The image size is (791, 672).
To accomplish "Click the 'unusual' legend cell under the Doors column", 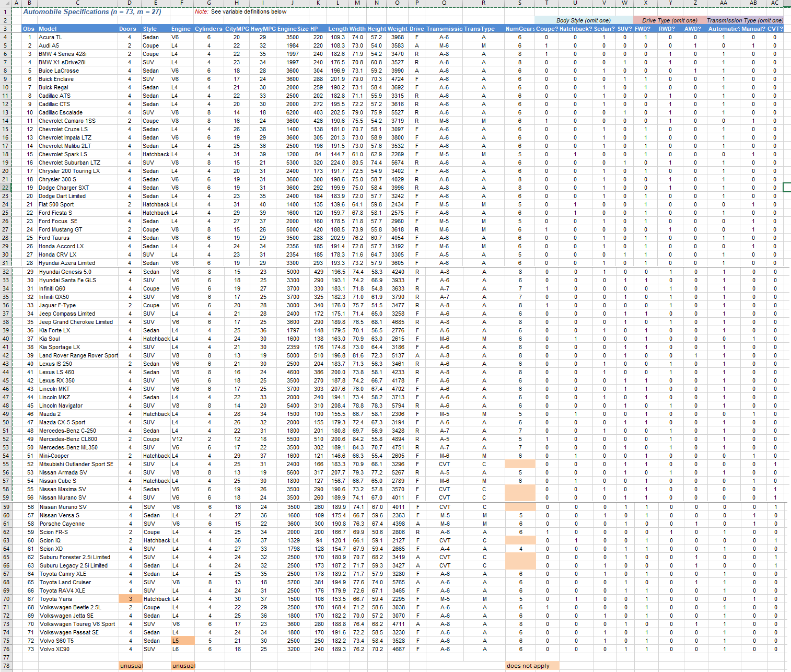I will 131,666.
